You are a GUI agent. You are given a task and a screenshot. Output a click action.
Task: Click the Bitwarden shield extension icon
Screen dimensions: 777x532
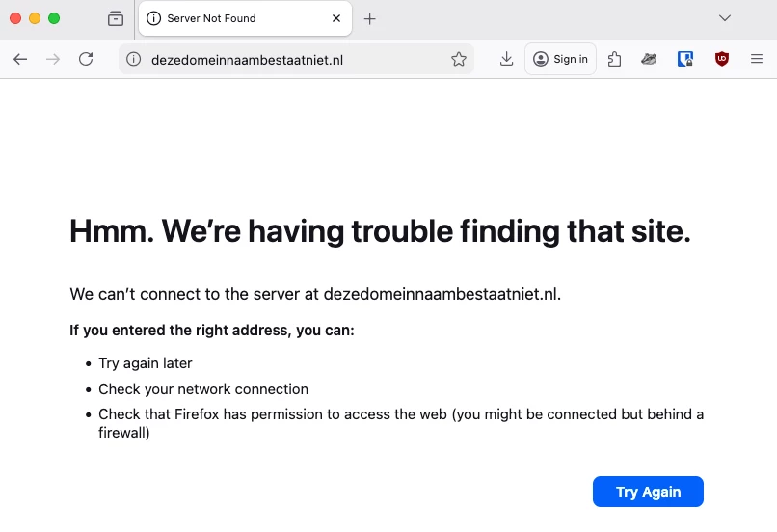click(685, 59)
